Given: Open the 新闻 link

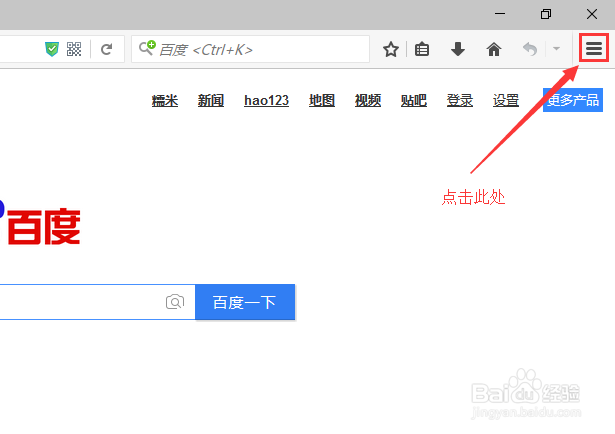Looking at the screenshot, I should pyautogui.click(x=211, y=100).
